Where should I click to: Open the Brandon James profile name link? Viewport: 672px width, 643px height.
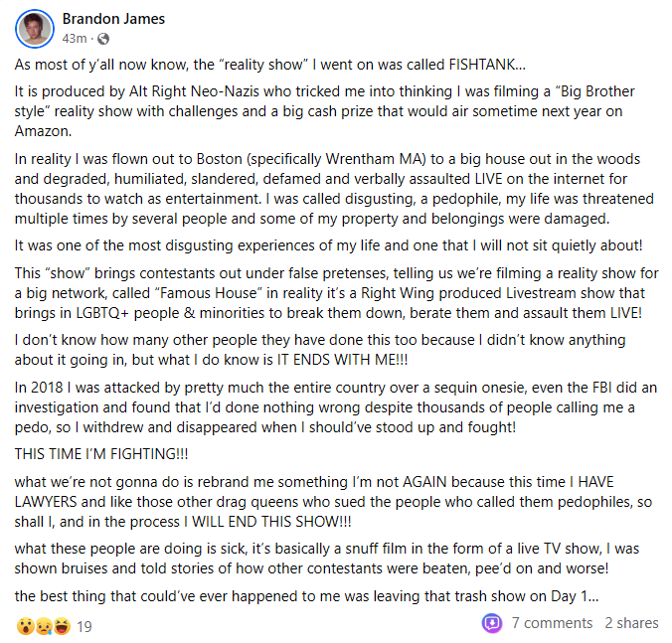pos(113,19)
